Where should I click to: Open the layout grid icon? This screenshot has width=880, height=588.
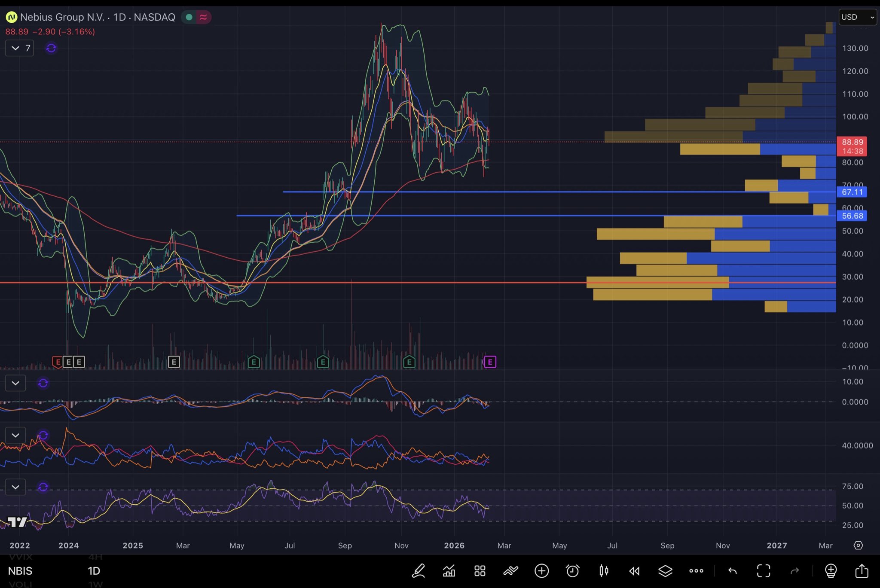click(x=480, y=571)
